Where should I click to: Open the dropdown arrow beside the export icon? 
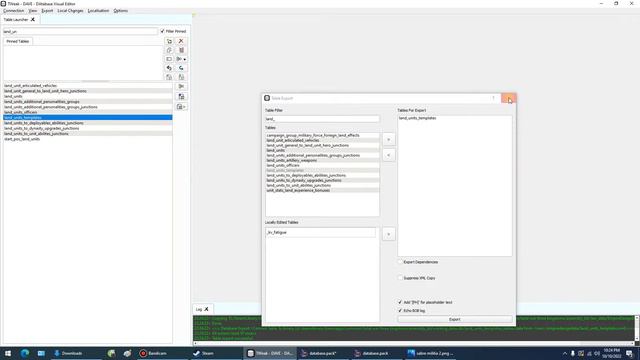pos(184,60)
